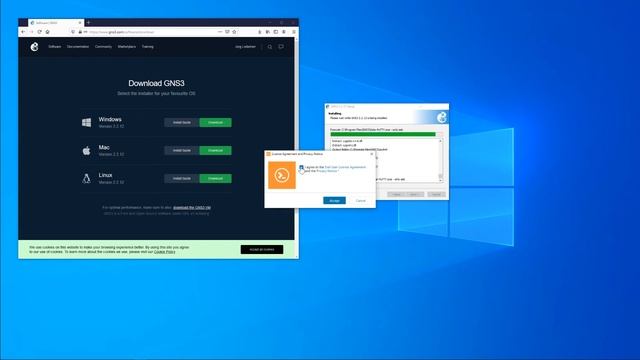Click the search magnifier icon on GNS3 site
This screenshot has height=360, width=640.
coord(270,47)
